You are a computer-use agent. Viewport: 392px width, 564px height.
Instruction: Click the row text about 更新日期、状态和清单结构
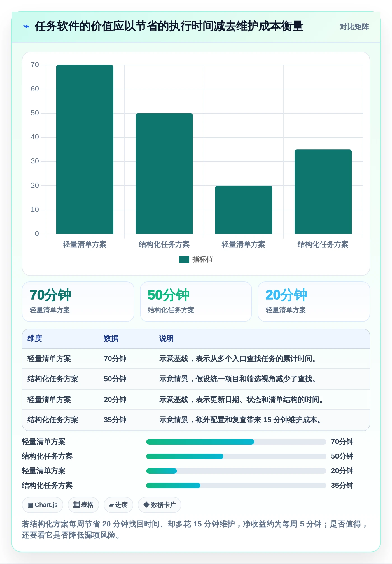coord(241,399)
